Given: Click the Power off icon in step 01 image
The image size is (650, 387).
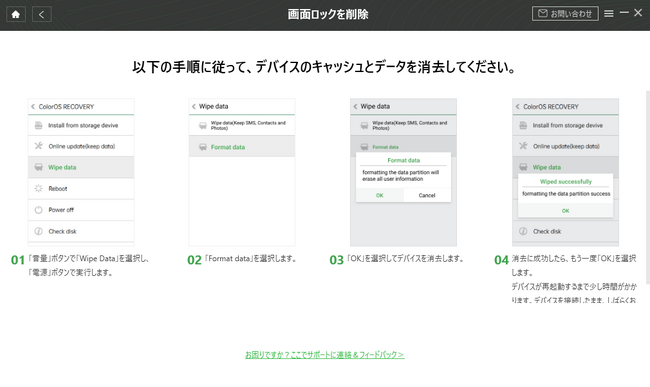Looking at the screenshot, I should pyautogui.click(x=39, y=210).
